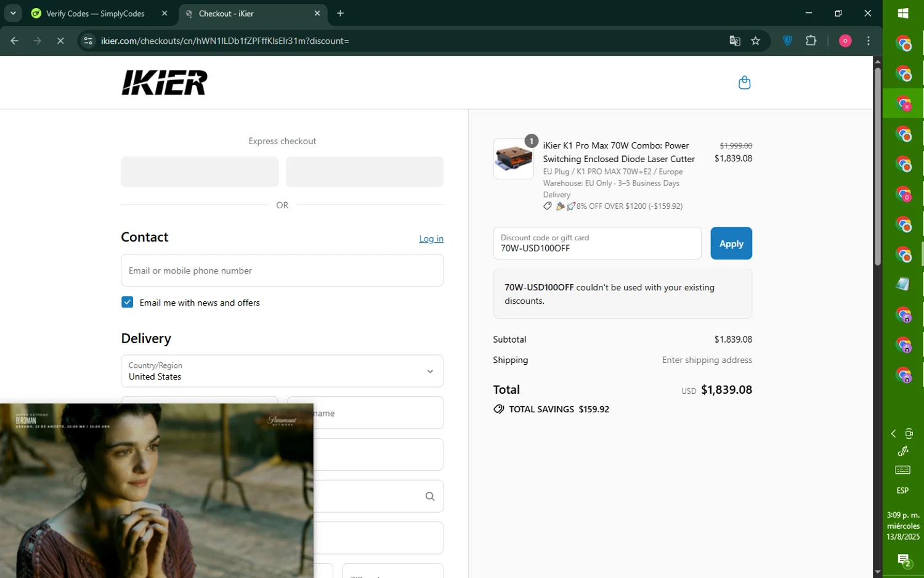
Task: Open the shopping cart bag icon
Action: (x=744, y=83)
